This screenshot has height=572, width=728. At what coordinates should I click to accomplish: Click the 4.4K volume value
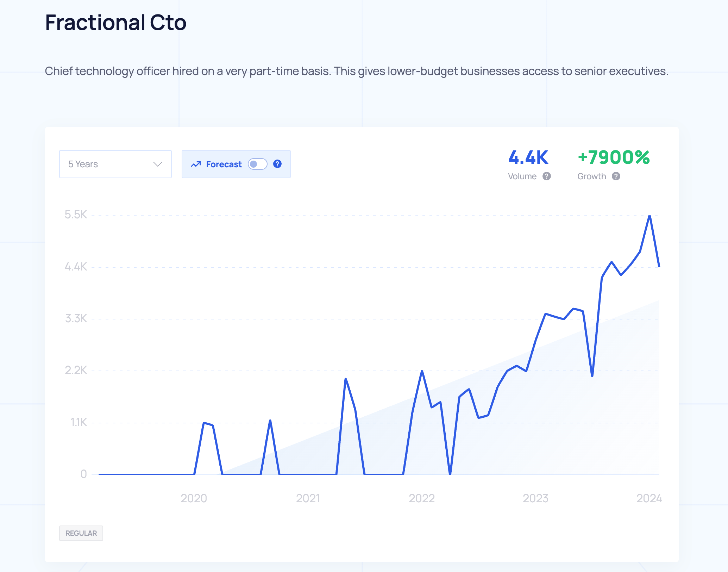click(528, 157)
